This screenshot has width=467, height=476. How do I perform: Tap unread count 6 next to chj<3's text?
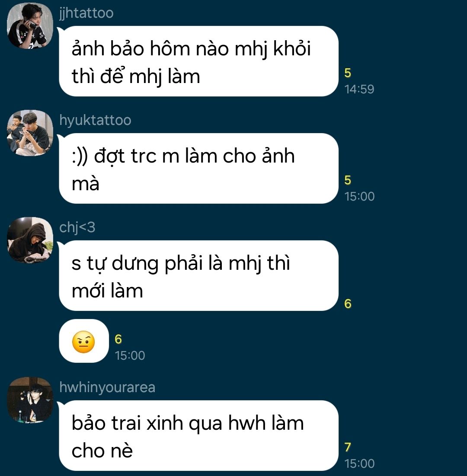[348, 304]
